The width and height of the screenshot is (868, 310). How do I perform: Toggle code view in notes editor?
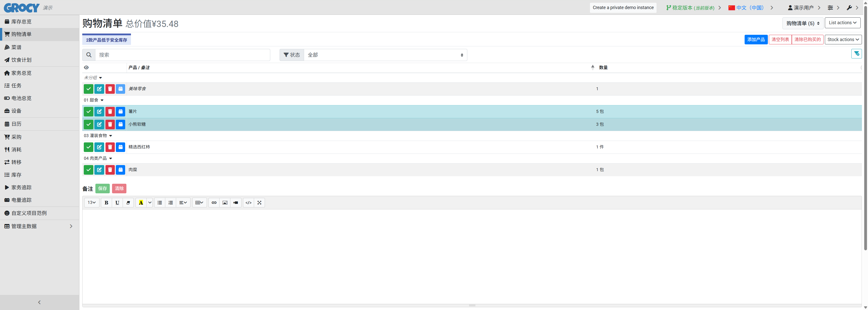248,203
